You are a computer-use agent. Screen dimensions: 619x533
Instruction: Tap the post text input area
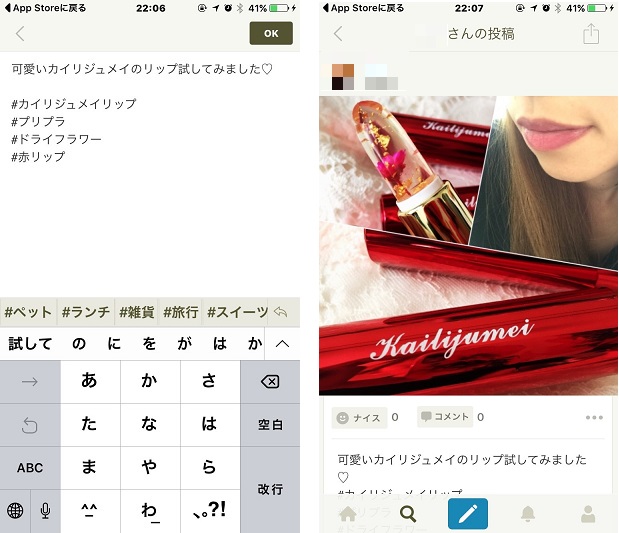pyautogui.click(x=150, y=200)
